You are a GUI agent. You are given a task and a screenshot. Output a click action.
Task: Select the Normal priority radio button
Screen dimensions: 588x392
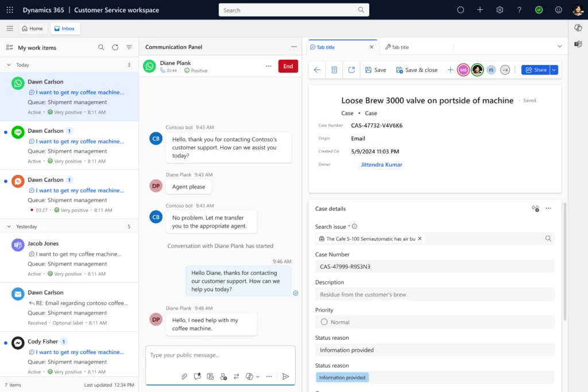[325, 322]
